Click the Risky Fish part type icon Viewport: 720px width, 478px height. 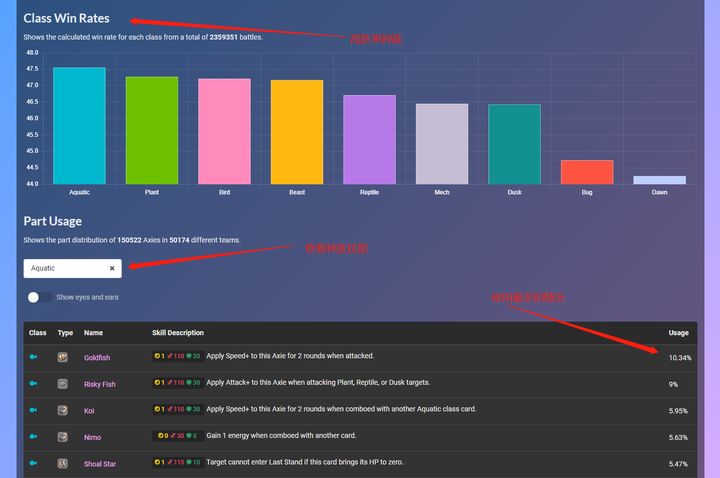point(63,384)
